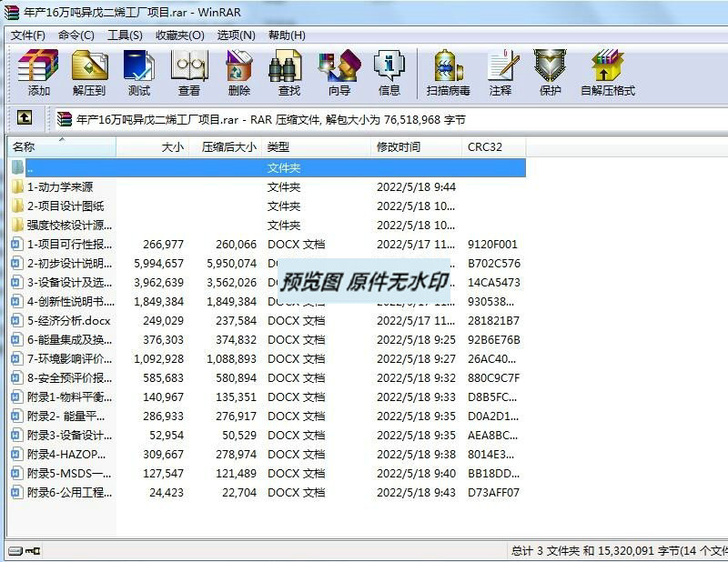Click the folder icon of 1-动力学来源

(17, 186)
